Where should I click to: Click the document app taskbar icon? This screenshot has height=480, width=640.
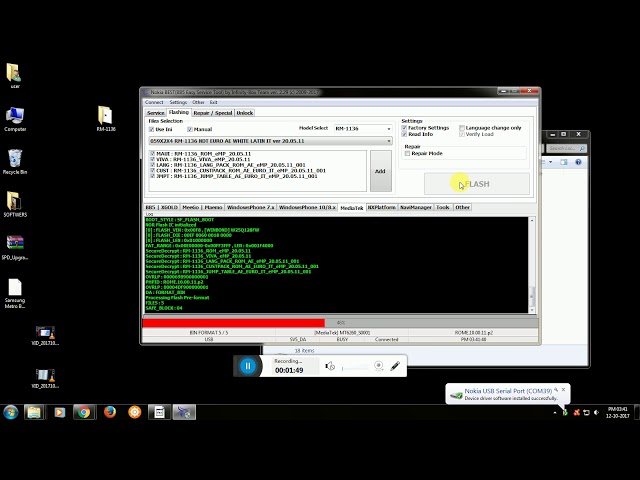pyautogui.click(x=159, y=412)
